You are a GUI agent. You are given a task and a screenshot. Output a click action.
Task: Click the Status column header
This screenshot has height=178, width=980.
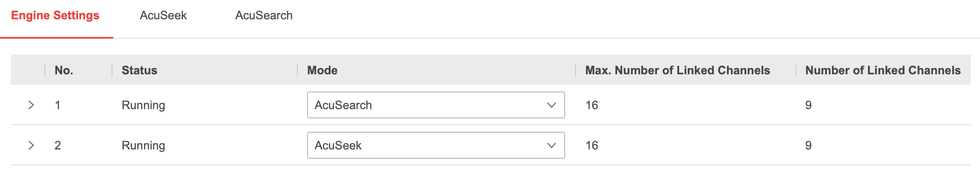139,70
